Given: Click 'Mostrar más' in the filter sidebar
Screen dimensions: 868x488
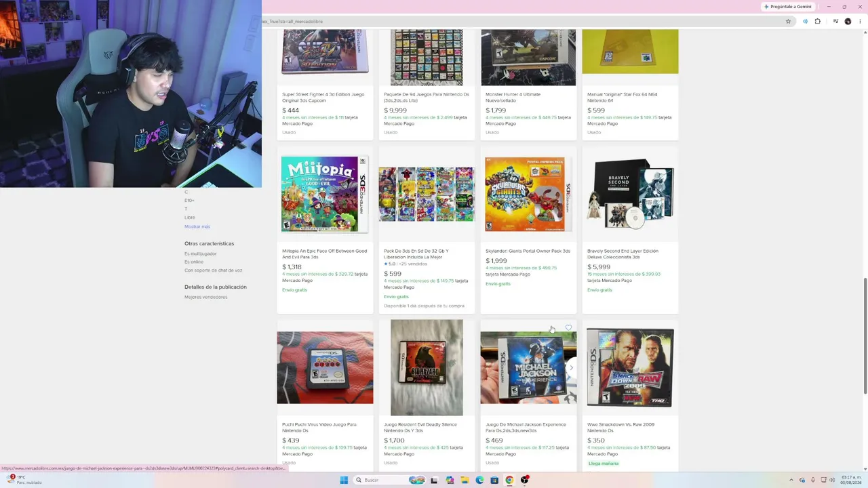Looking at the screenshot, I should [x=197, y=226].
